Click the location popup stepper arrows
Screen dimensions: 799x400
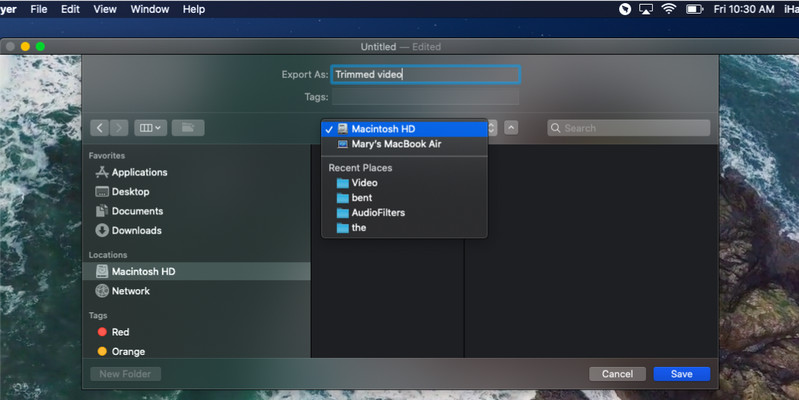[492, 128]
